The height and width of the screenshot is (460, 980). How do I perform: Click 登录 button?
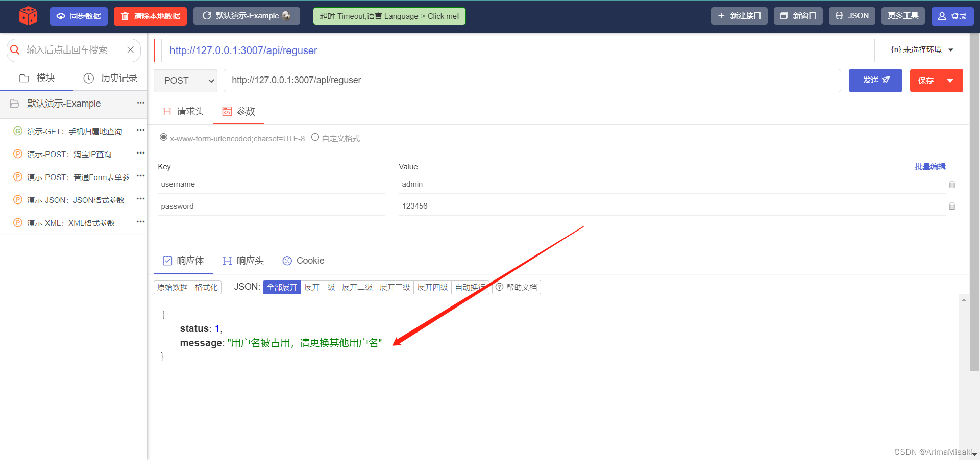point(952,16)
